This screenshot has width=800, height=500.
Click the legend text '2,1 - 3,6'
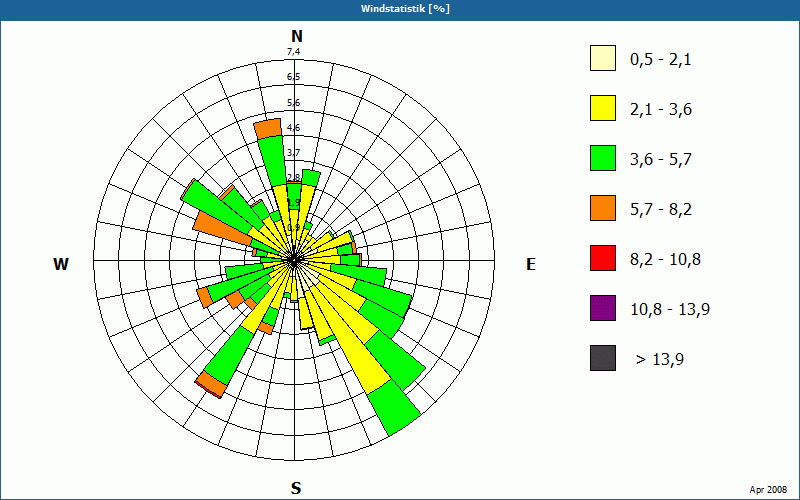coord(661,110)
